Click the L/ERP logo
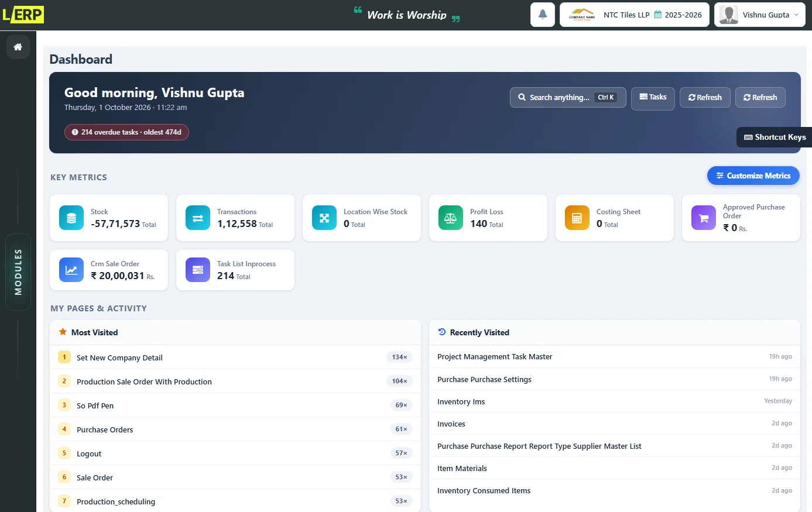This screenshot has height=512, width=812. (x=23, y=15)
